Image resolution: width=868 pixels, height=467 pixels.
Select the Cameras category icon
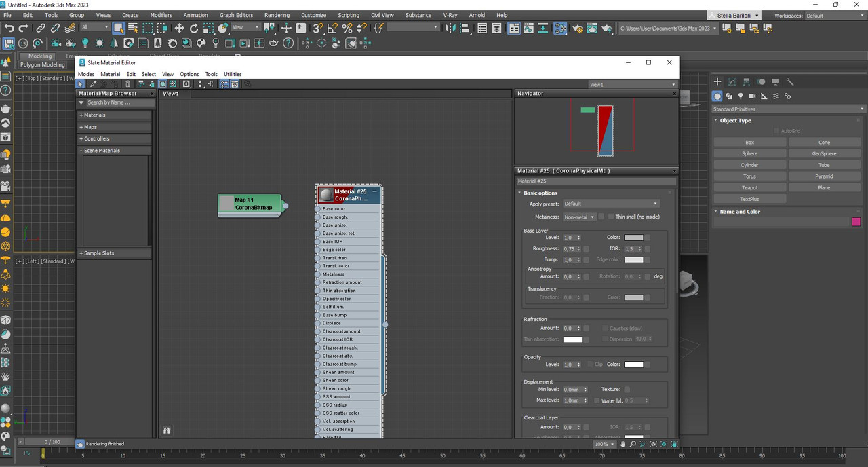[x=752, y=96]
